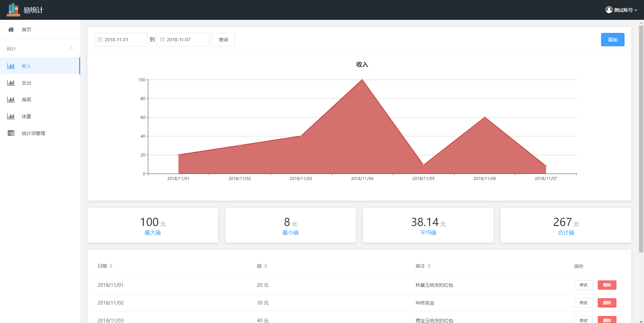644x323 pixels.
Task: Click the bar chart icon beside 支出
Action: pos(11,83)
